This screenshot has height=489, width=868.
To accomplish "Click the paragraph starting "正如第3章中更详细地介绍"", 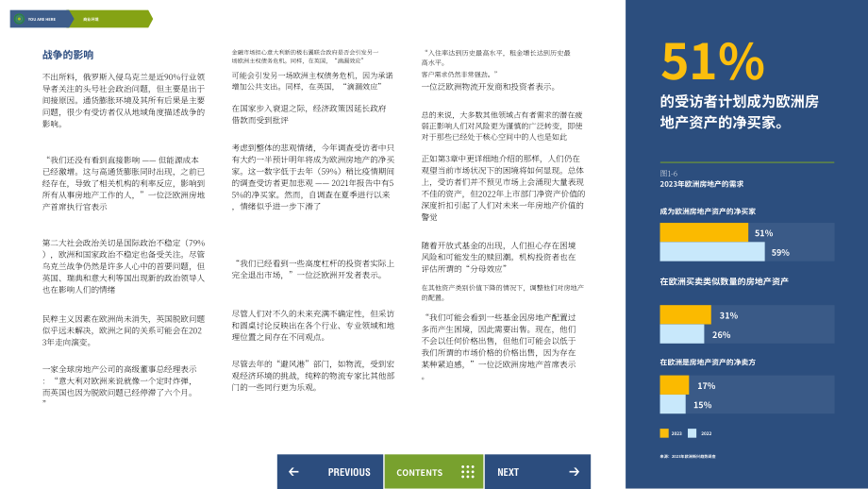I will tap(503, 188).
